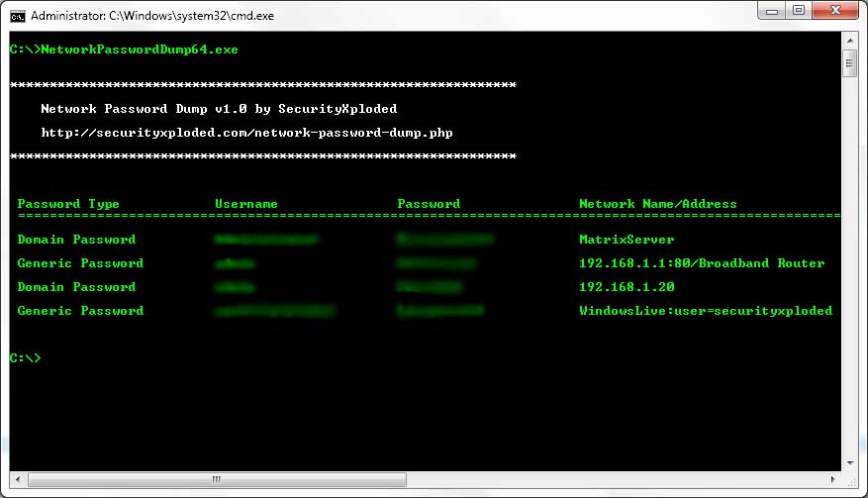868x498 pixels.
Task: Click the Network Name/Address column header
Action: pos(657,204)
